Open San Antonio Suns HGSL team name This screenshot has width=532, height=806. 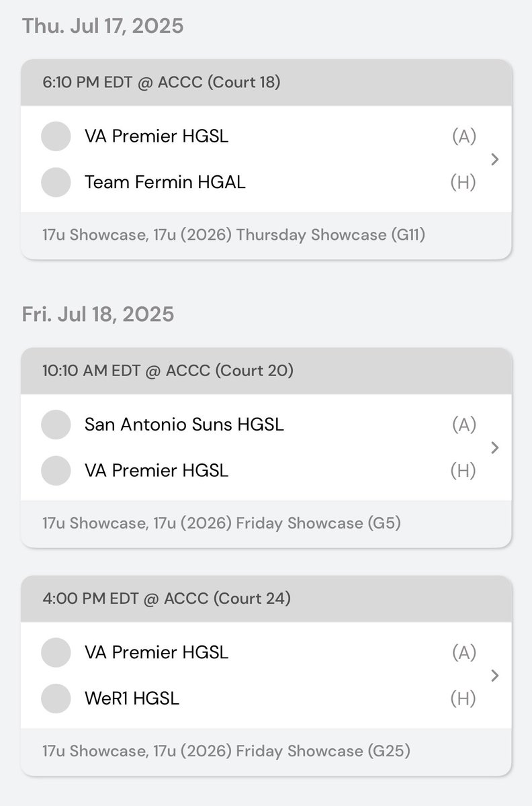click(184, 424)
